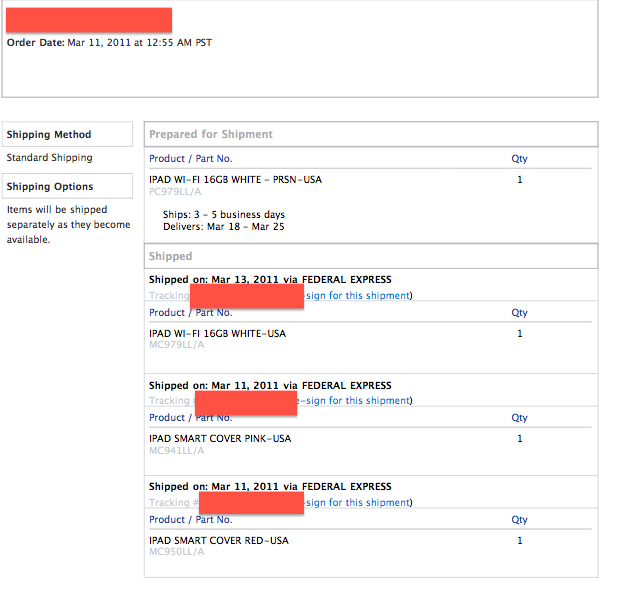Click the Shipping Method heading
This screenshot has width=618, height=596.
(x=49, y=134)
